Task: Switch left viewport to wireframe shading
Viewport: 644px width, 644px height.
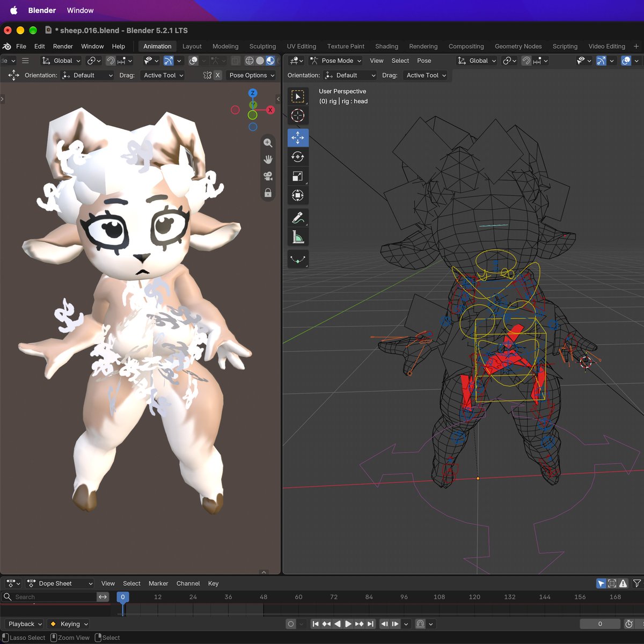Action: coord(250,61)
